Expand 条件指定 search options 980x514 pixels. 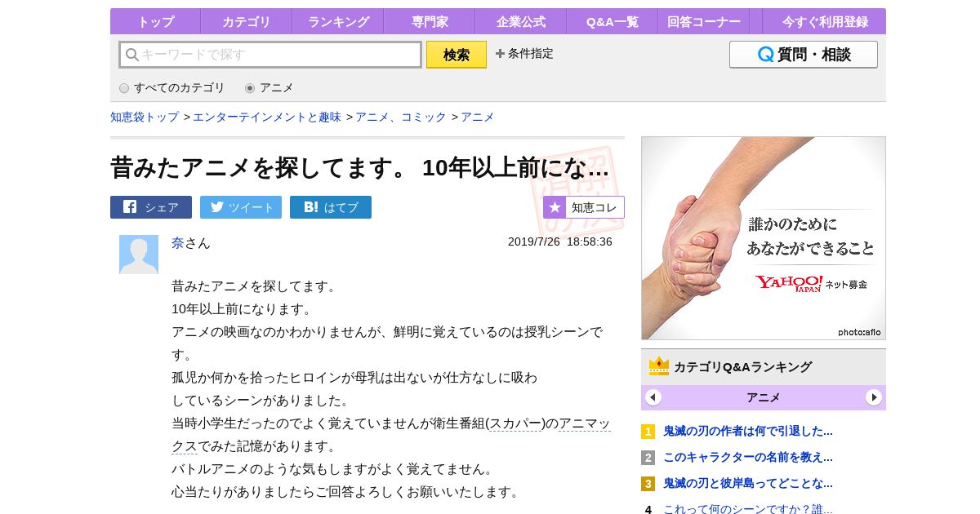(x=524, y=54)
